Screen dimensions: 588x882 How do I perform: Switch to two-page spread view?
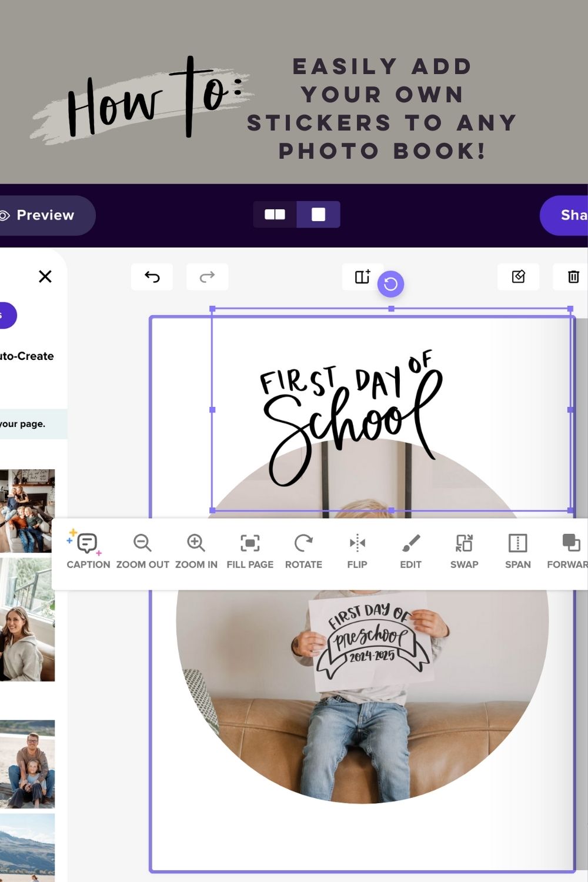(275, 214)
